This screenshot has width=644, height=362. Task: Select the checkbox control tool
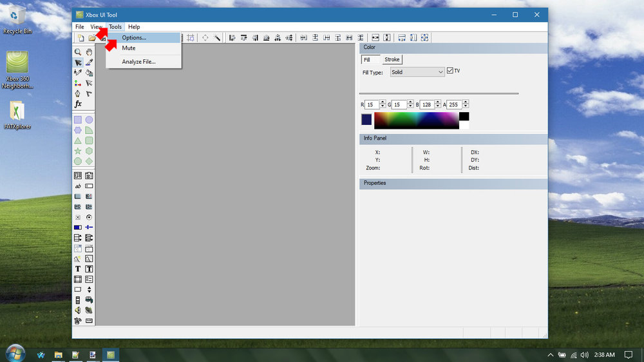78,217
